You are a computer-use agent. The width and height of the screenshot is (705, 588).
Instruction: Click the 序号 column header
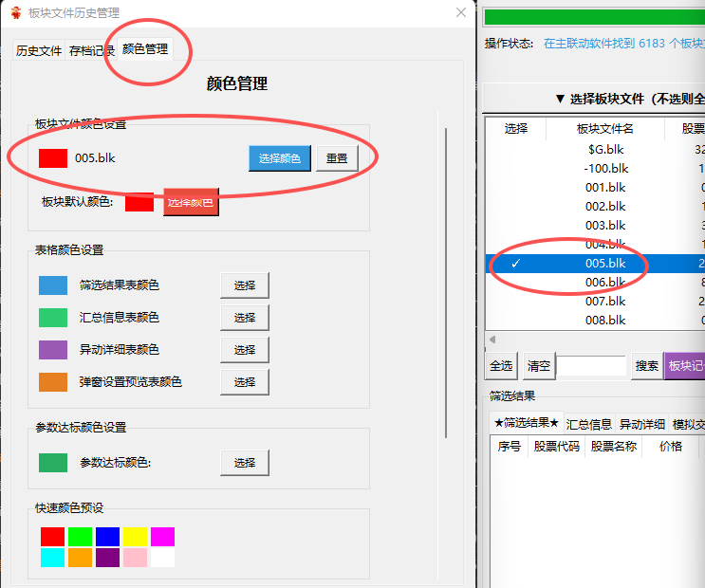(510, 447)
